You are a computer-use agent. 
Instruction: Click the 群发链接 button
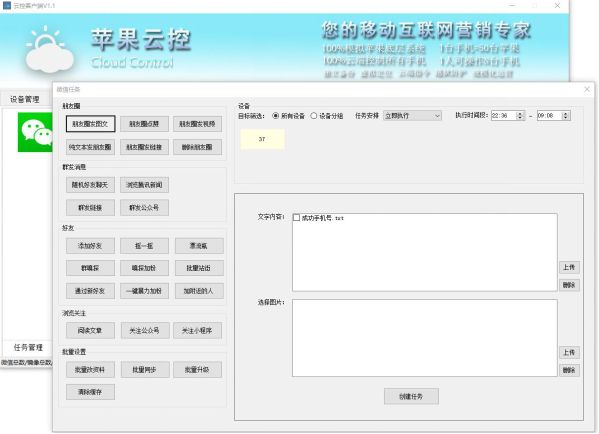(91, 208)
